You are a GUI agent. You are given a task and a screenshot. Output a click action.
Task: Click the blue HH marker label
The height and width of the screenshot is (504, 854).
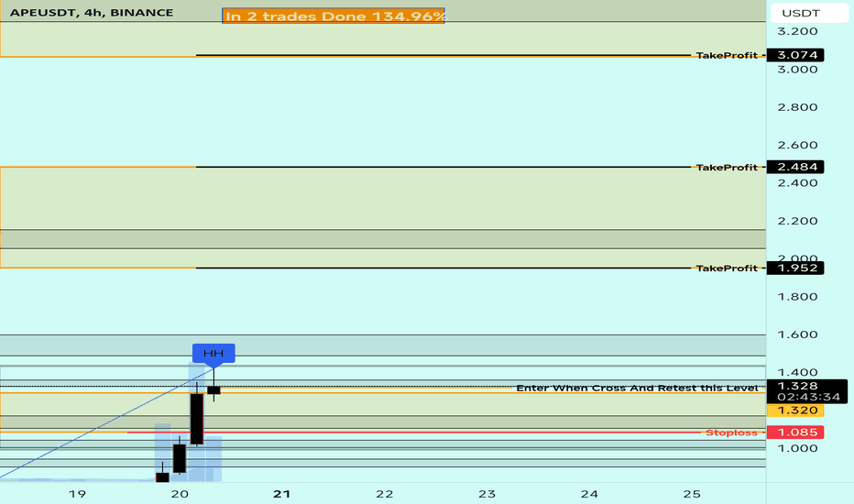click(x=213, y=353)
